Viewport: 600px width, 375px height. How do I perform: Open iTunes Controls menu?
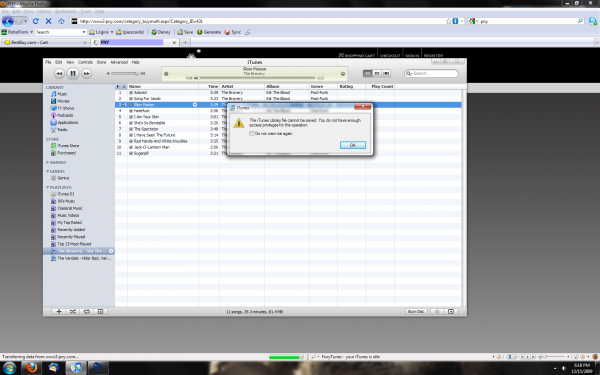pyautogui.click(x=85, y=62)
